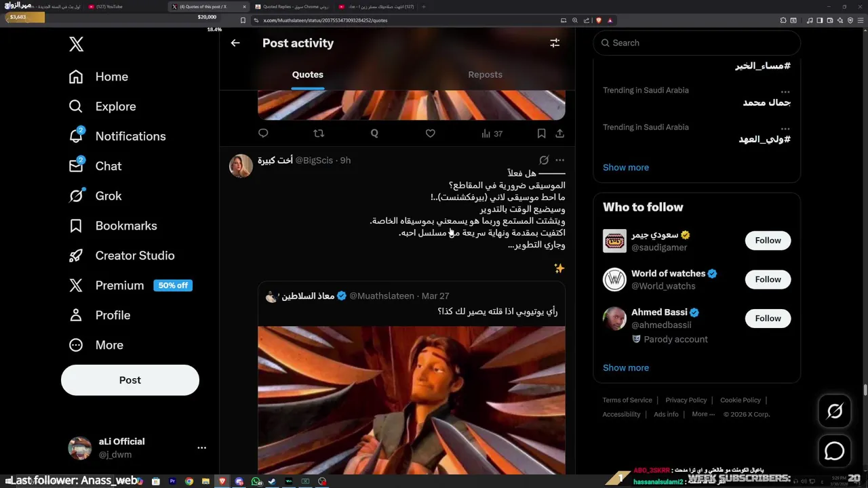Image resolution: width=868 pixels, height=488 pixels.
Task: Open Privacy Policy link
Action: click(x=686, y=400)
